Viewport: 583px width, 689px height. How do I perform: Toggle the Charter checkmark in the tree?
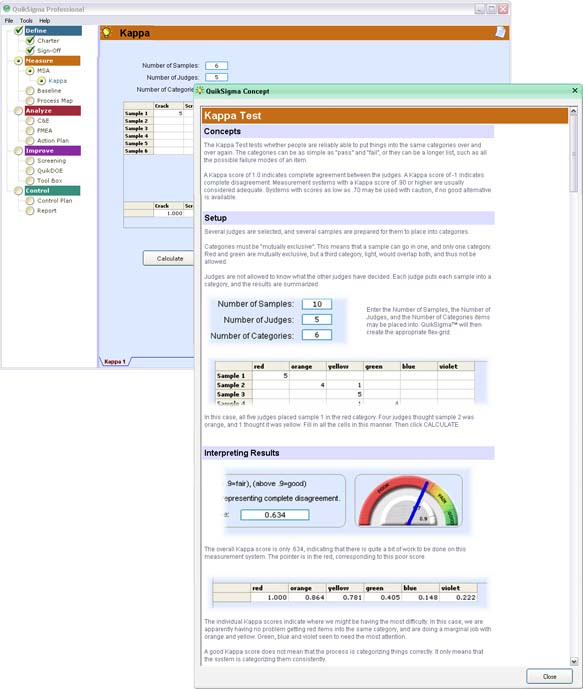30,40
